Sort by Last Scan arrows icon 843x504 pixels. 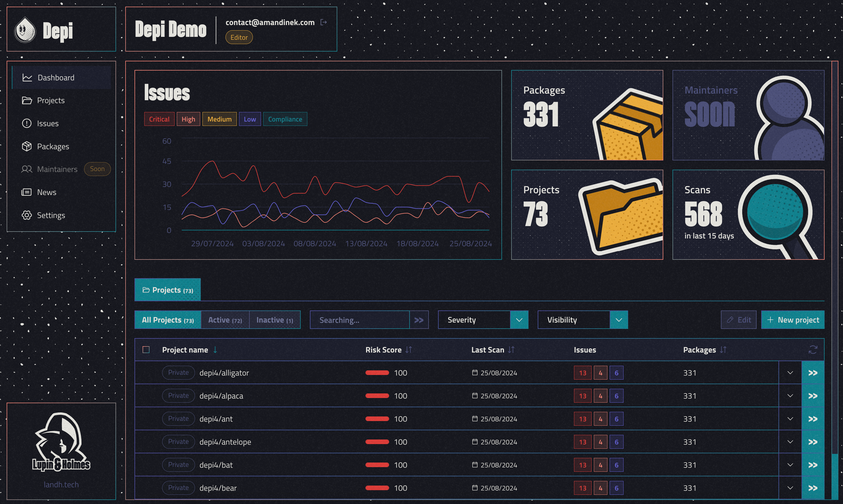click(x=511, y=350)
